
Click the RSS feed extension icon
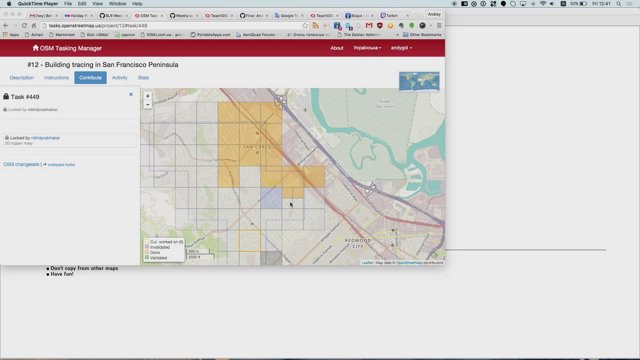[x=316, y=25]
